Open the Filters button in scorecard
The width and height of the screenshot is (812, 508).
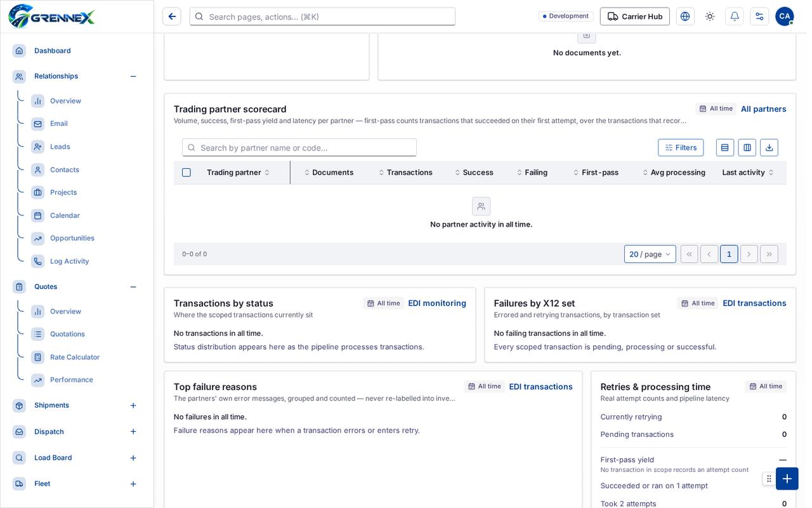point(681,147)
